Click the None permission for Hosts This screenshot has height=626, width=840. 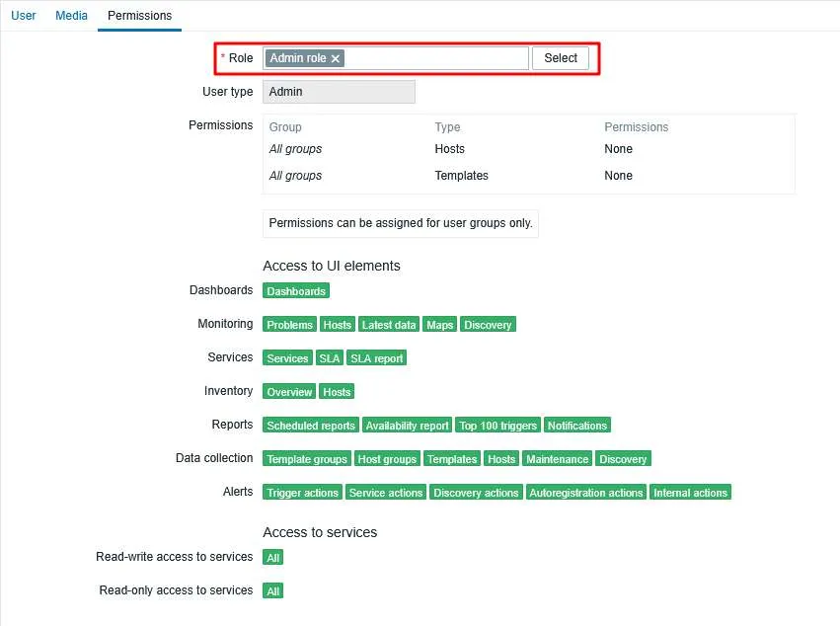[x=618, y=149]
